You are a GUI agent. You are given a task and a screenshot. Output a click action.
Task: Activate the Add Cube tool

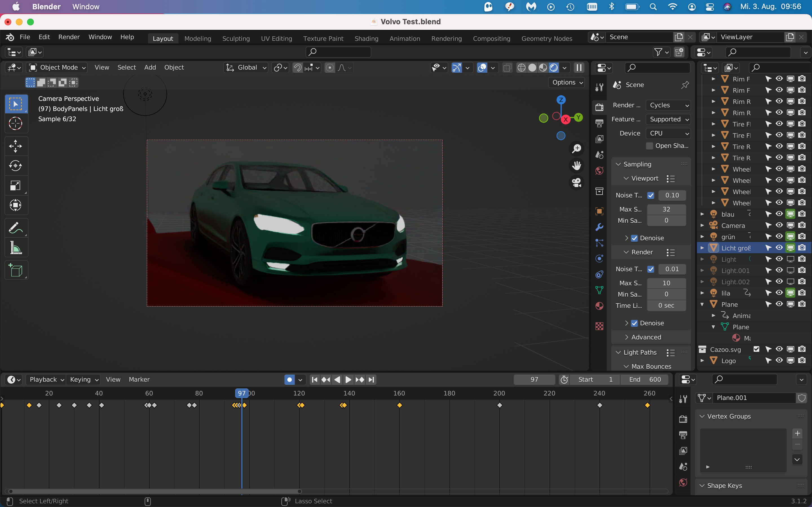[x=16, y=270]
